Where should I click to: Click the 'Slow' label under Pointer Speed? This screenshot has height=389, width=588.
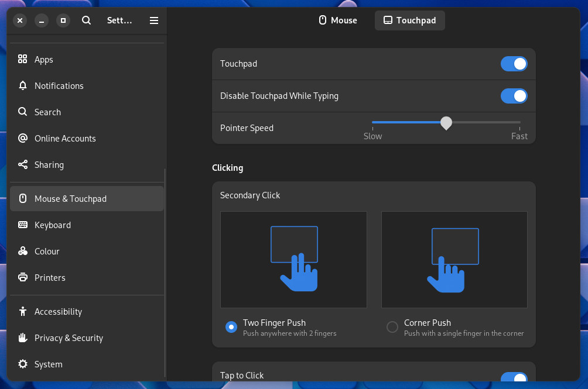[372, 136]
